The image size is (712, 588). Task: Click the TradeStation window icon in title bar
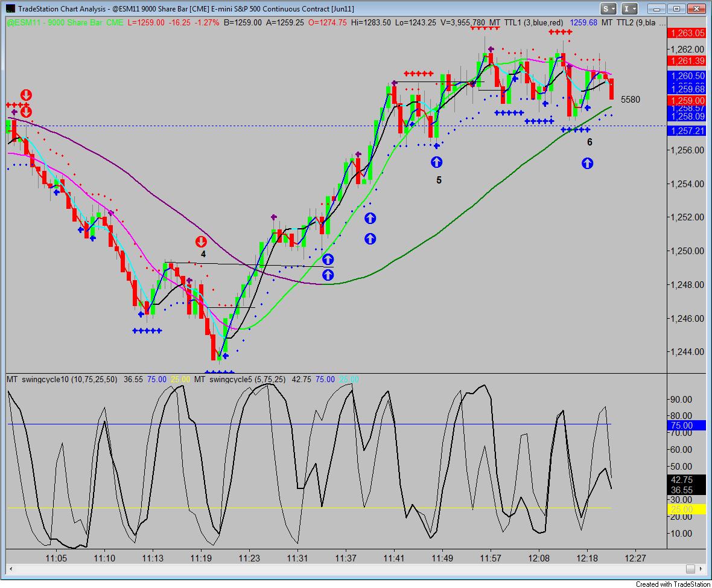click(x=9, y=8)
